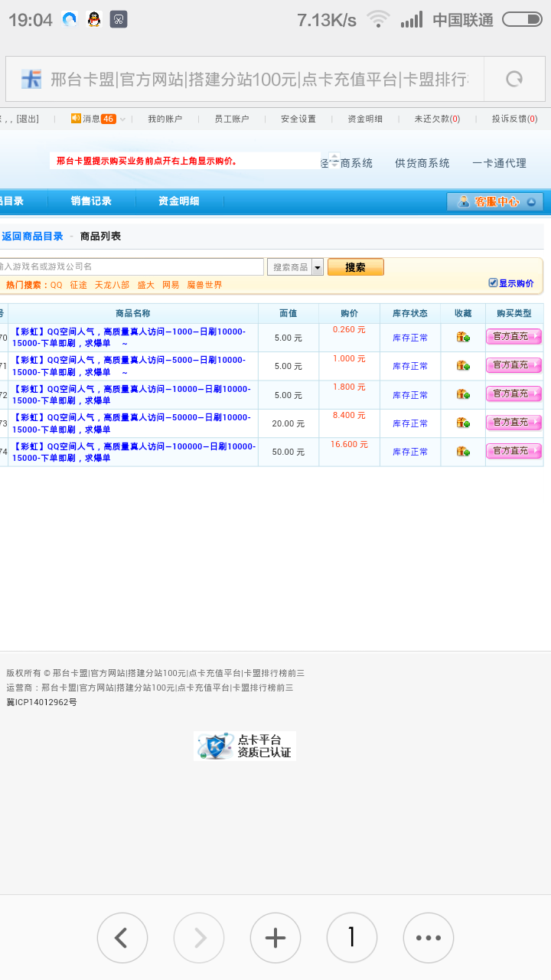Open 资金明细 in top menu
The width and height of the screenshot is (551, 980).
point(365,119)
